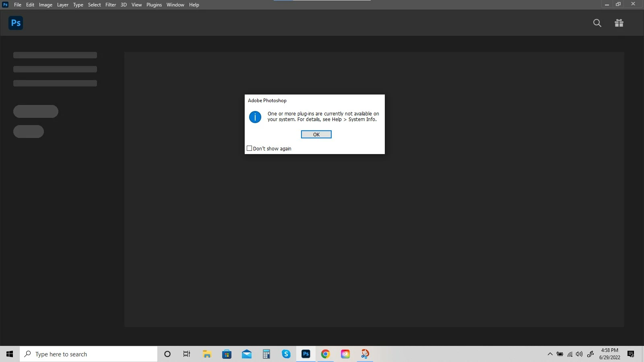The height and width of the screenshot is (362, 644).
Task: Open the Type menu
Action: coord(78,5)
